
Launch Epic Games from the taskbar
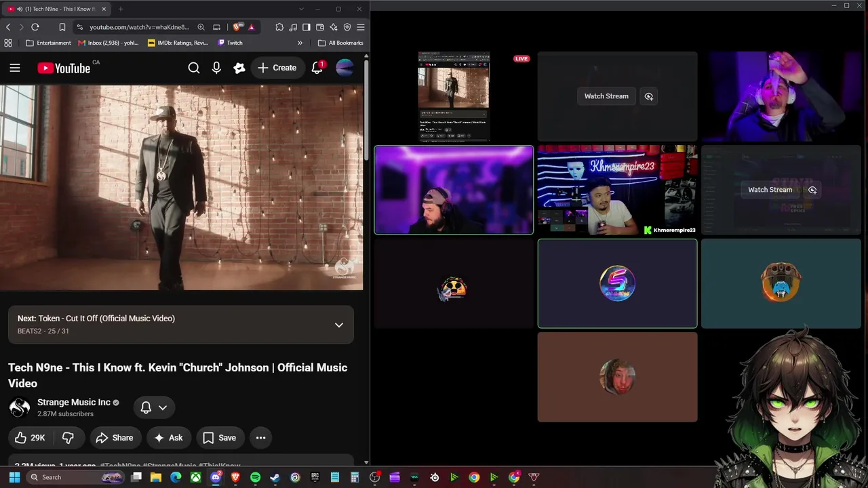(315, 477)
